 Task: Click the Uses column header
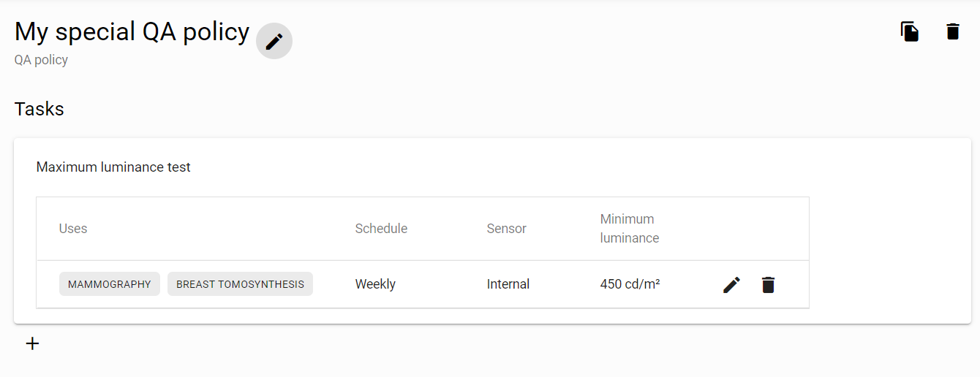[73, 229]
